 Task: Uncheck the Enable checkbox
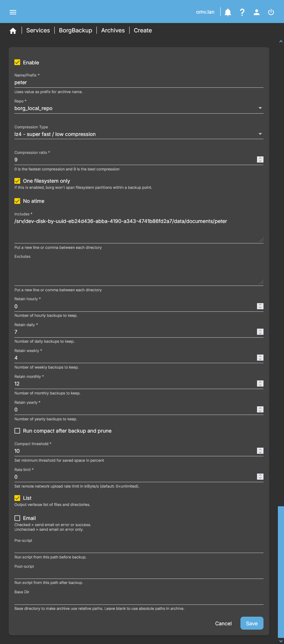click(17, 63)
